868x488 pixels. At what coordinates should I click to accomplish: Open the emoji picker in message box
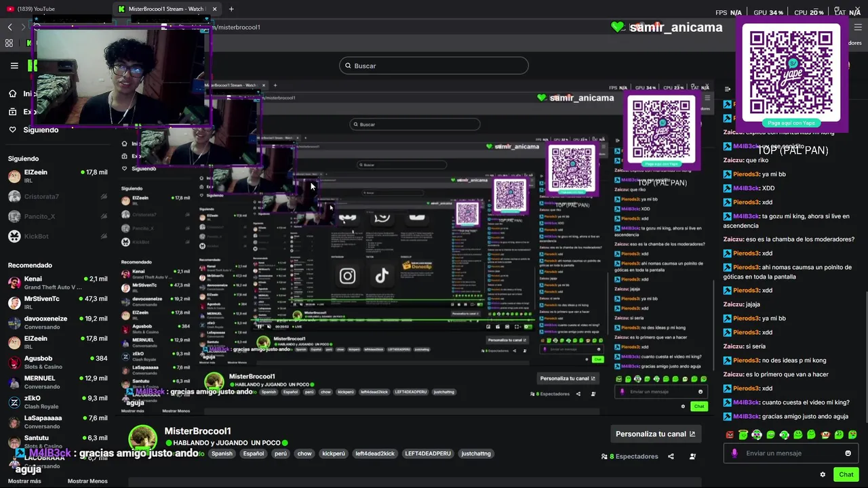[x=848, y=453]
